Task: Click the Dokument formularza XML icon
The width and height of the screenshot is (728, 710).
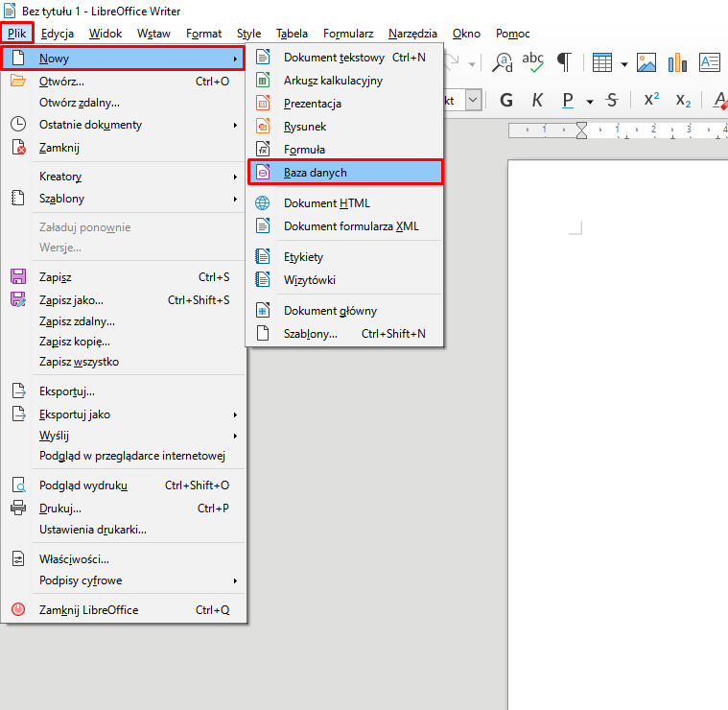Action: [x=263, y=225]
